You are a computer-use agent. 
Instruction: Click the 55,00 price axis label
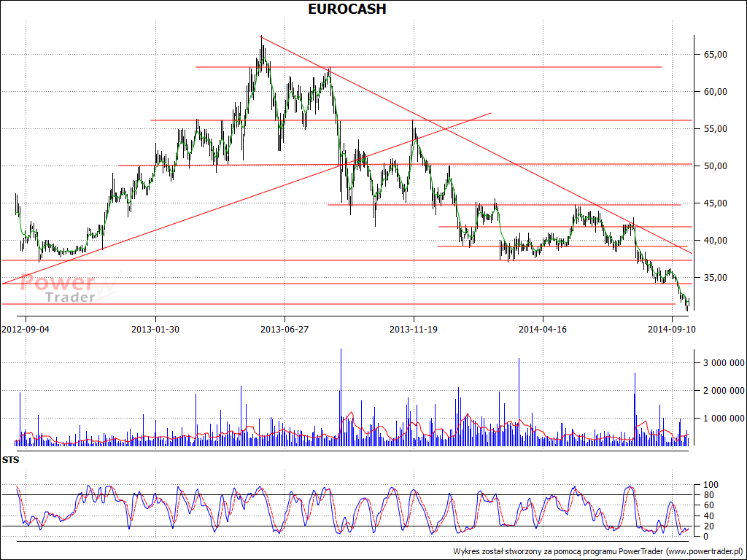point(715,129)
